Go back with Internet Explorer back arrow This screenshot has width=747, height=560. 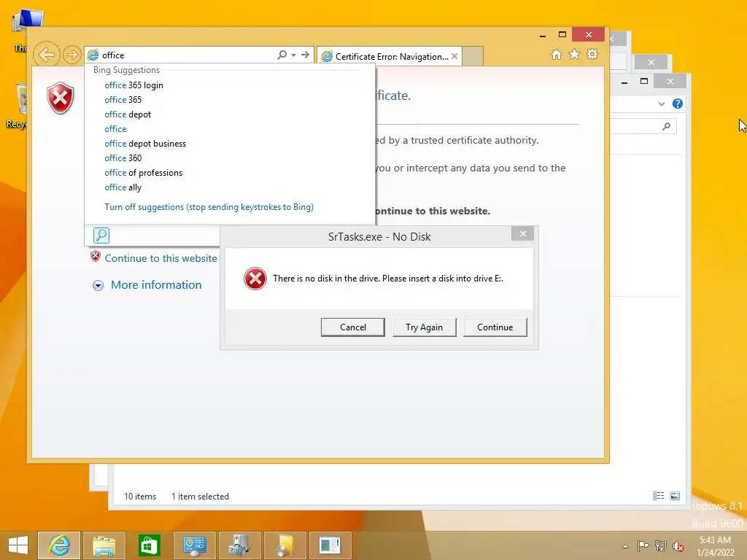point(46,55)
